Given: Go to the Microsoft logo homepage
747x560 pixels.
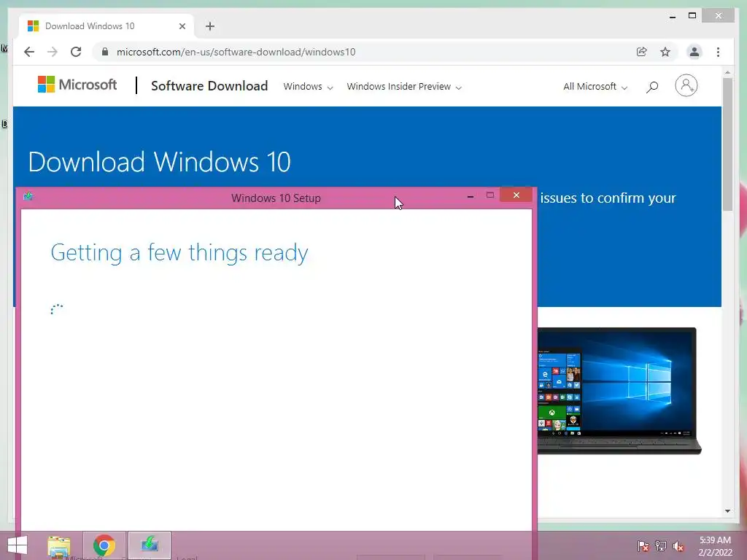Looking at the screenshot, I should pyautogui.click(x=77, y=85).
